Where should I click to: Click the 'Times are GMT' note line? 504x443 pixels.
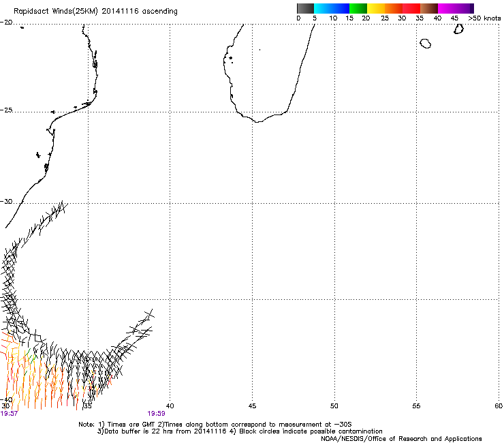[215, 425]
